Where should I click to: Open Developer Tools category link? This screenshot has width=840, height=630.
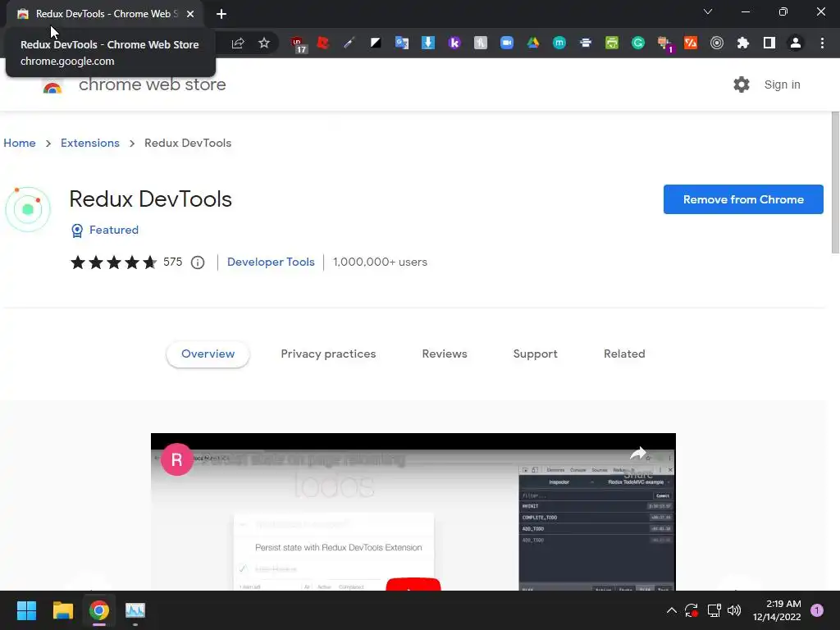coord(271,262)
